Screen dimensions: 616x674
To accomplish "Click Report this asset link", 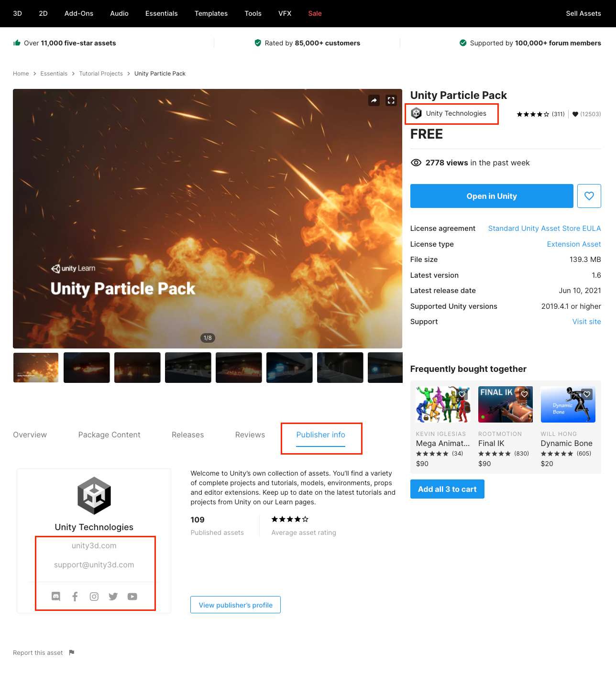I will pos(38,652).
